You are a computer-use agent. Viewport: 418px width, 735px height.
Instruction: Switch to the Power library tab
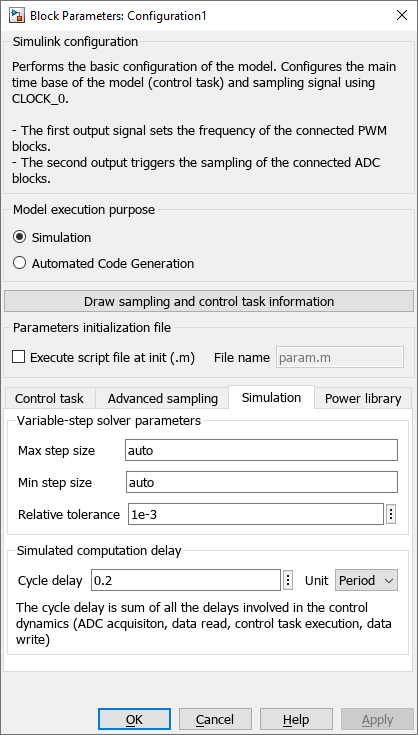click(363, 398)
